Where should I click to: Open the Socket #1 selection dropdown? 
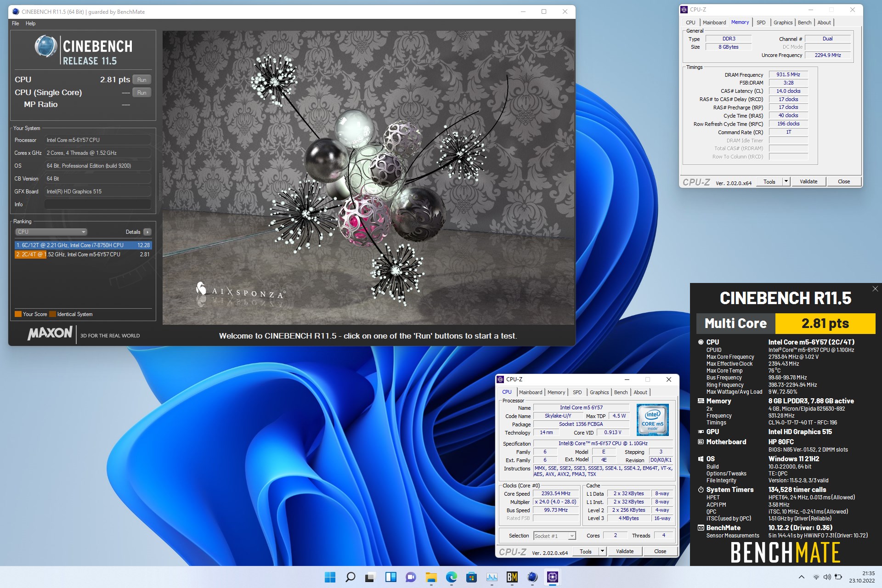pos(554,536)
